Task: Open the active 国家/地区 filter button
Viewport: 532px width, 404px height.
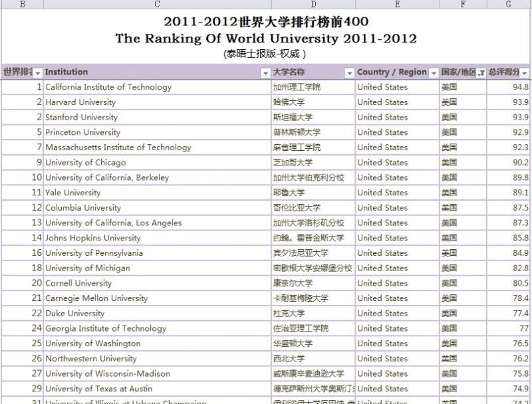Action: 481,73
